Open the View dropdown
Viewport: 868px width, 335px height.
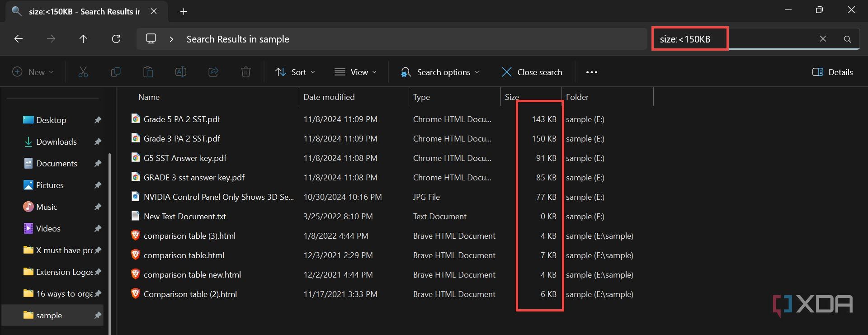355,72
